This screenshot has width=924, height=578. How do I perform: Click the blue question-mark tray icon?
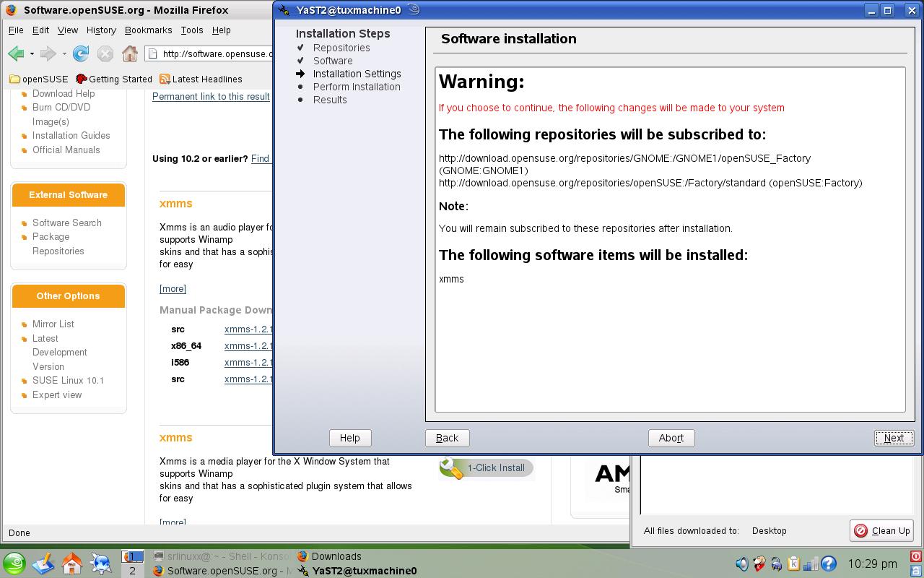click(828, 564)
